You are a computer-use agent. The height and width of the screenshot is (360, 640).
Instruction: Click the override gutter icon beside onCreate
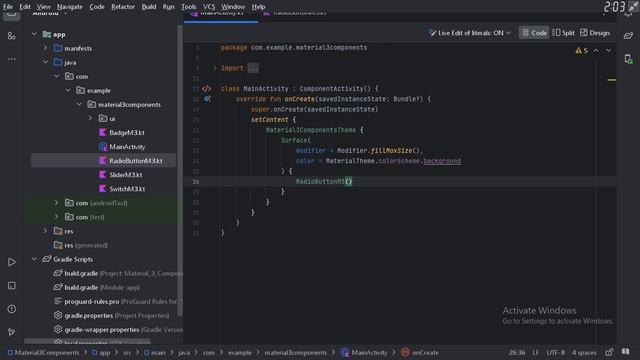(207, 99)
